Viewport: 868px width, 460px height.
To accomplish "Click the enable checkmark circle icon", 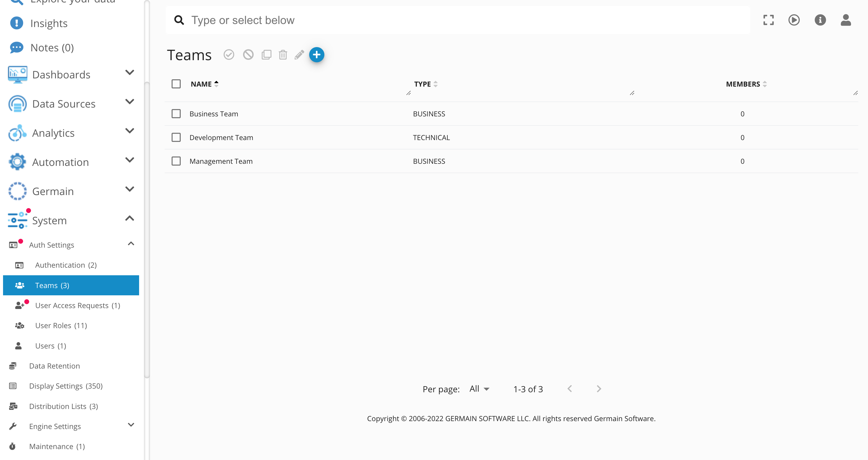I will (229, 55).
